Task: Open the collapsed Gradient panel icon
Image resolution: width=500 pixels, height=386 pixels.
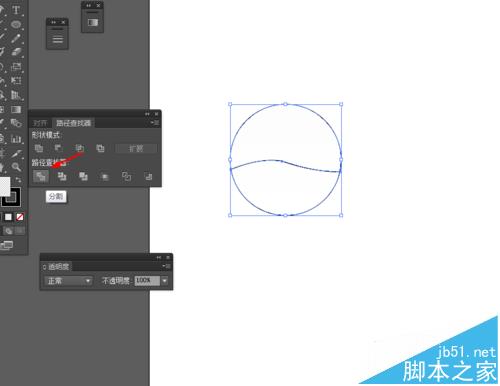Action: coord(93,23)
